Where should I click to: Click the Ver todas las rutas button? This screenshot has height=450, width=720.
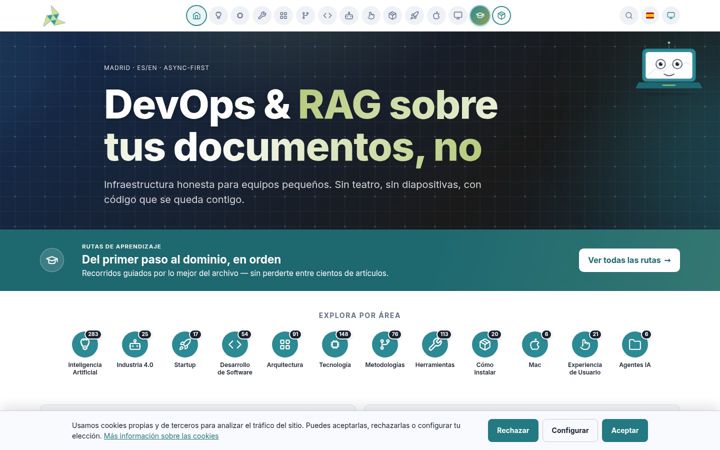tap(629, 260)
